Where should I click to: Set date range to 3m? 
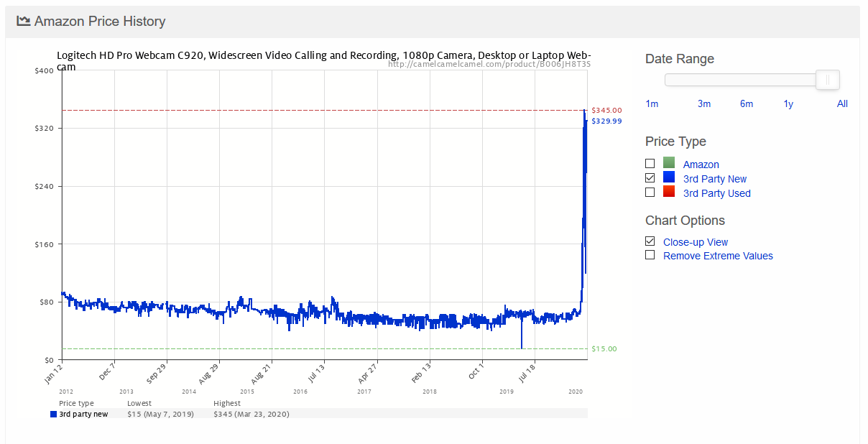pyautogui.click(x=704, y=103)
